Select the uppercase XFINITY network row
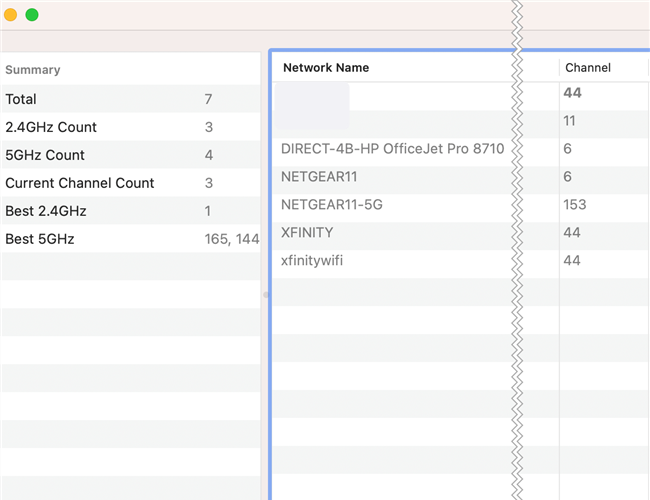 tap(307, 233)
